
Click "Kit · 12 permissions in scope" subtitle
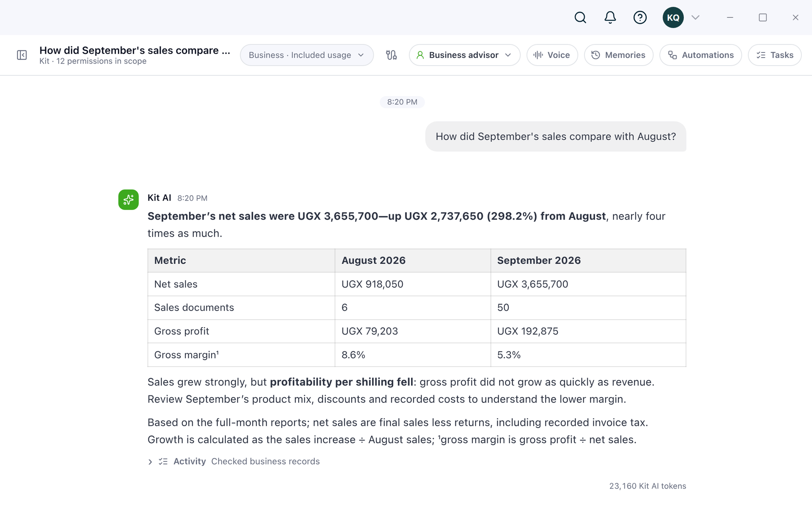click(93, 61)
